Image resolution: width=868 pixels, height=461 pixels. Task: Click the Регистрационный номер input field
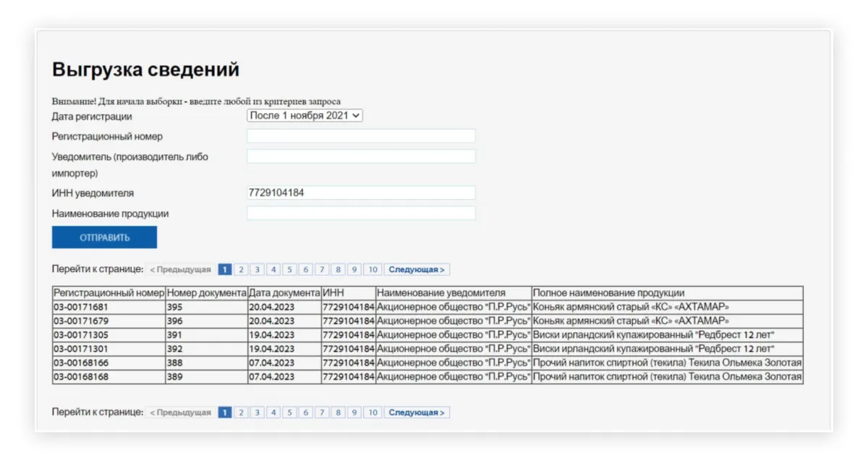coord(361,136)
